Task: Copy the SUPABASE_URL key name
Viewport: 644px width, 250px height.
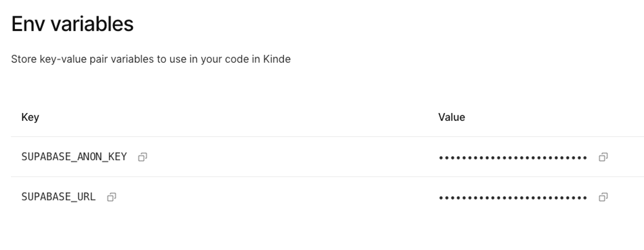Action: 112,197
